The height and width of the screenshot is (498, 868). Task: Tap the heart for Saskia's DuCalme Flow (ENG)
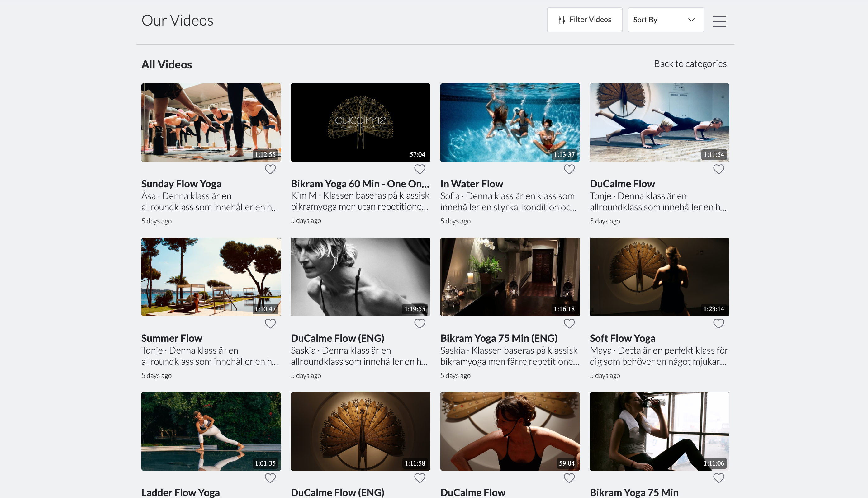(x=420, y=323)
